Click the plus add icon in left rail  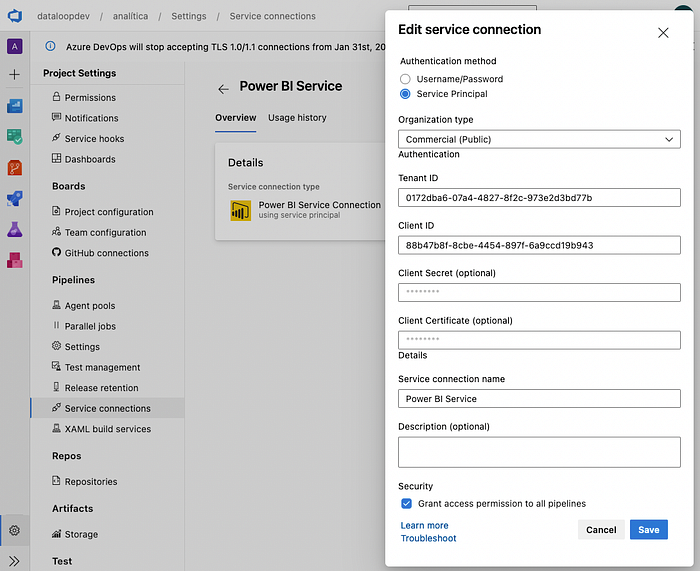pos(15,74)
